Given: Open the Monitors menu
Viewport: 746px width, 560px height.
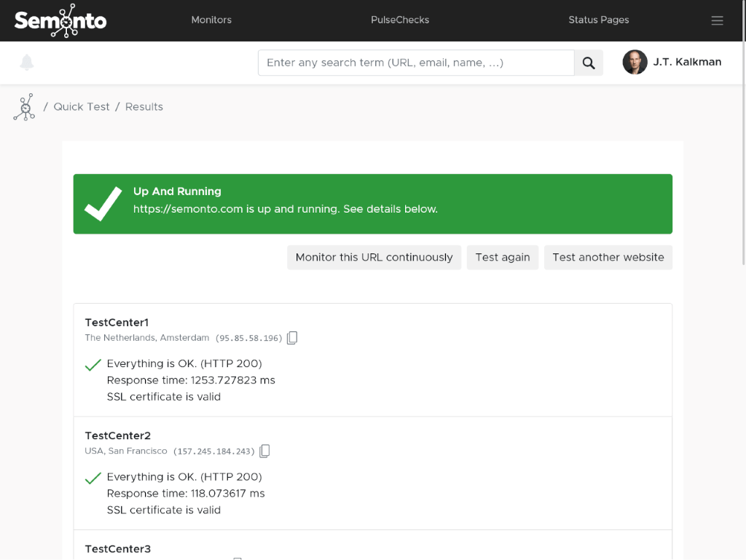Looking at the screenshot, I should [211, 20].
